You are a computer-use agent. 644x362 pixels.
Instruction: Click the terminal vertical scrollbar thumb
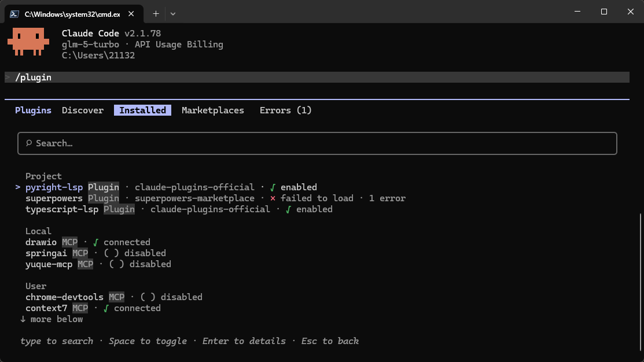pos(641,283)
